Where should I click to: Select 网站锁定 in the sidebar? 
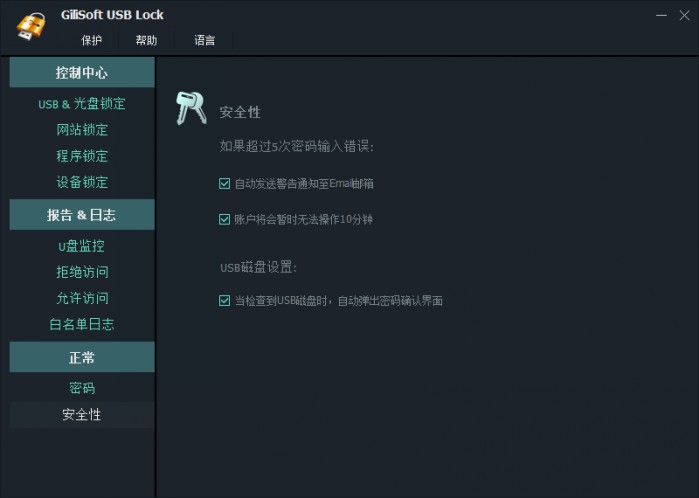point(82,130)
